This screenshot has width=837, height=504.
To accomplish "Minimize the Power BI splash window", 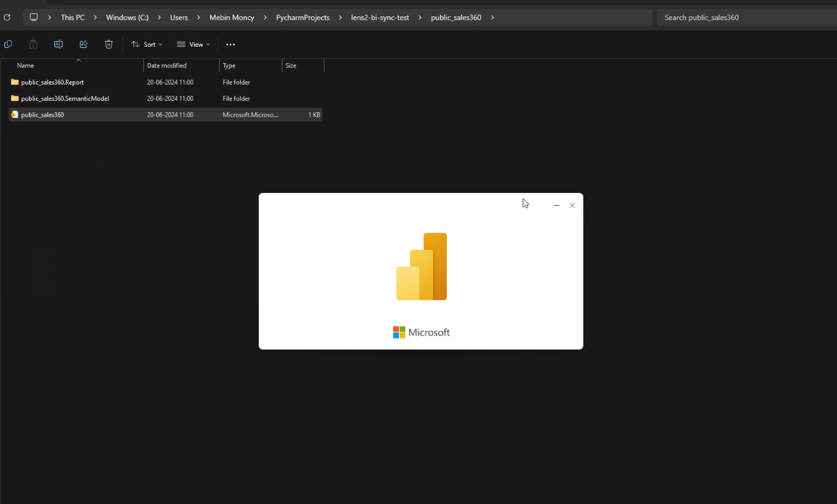I will (556, 206).
